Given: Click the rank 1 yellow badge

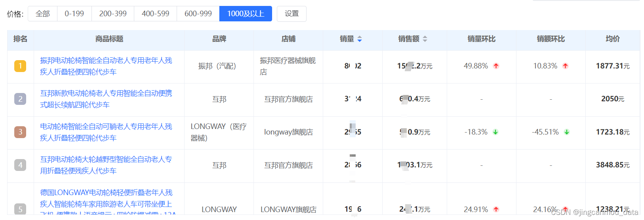Looking at the screenshot, I should click(20, 66).
